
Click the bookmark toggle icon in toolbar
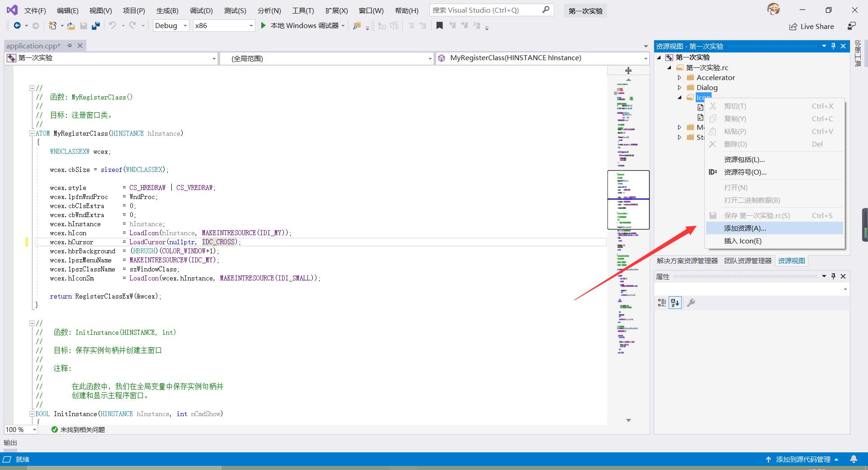pyautogui.click(x=439, y=26)
